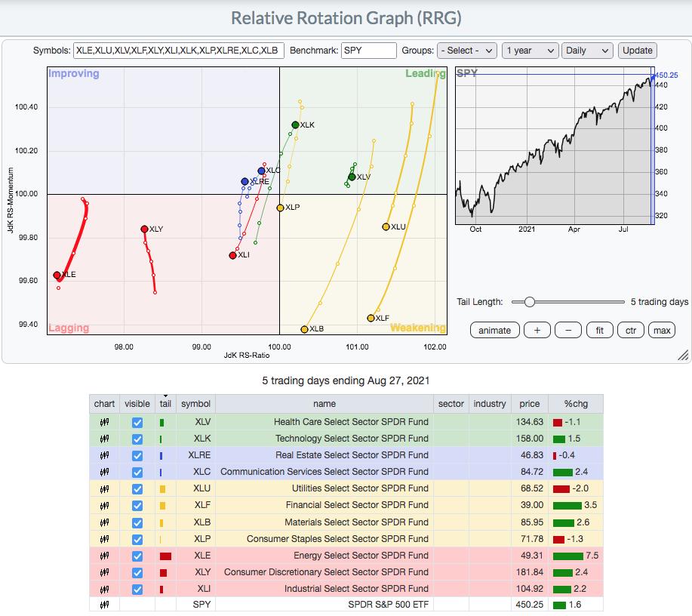692x616 pixels.
Task: Sort table by industry column
Action: pos(490,404)
